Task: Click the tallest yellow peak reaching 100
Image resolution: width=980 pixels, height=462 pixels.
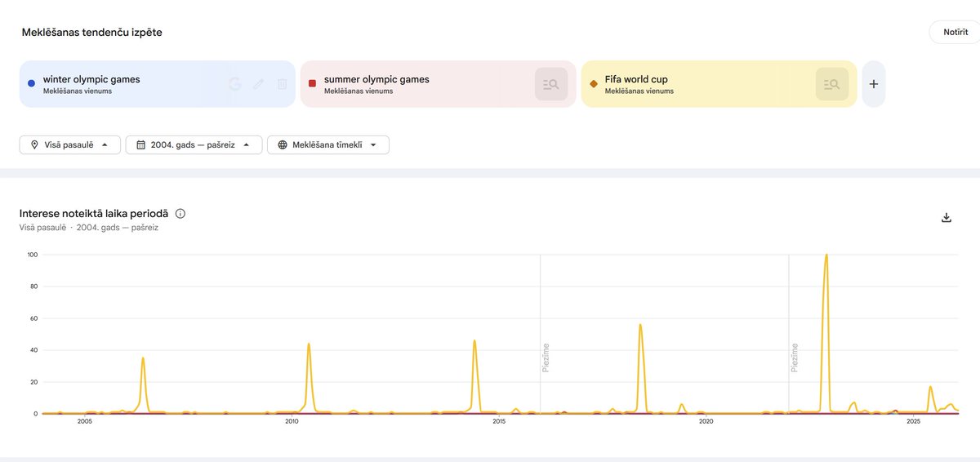Action: tap(826, 255)
